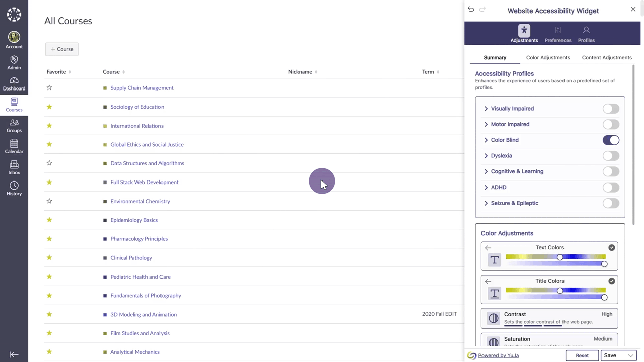The width and height of the screenshot is (644, 362).
Task: Switch to the Color Adjustments tab
Action: click(x=548, y=57)
